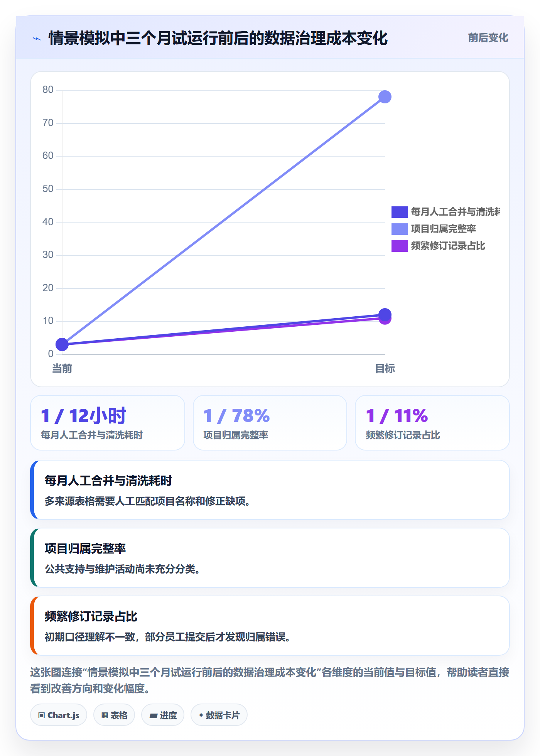This screenshot has height=756, width=540.
Task: Click 项目归属完整率 caption under 78%
Action: coord(236,435)
